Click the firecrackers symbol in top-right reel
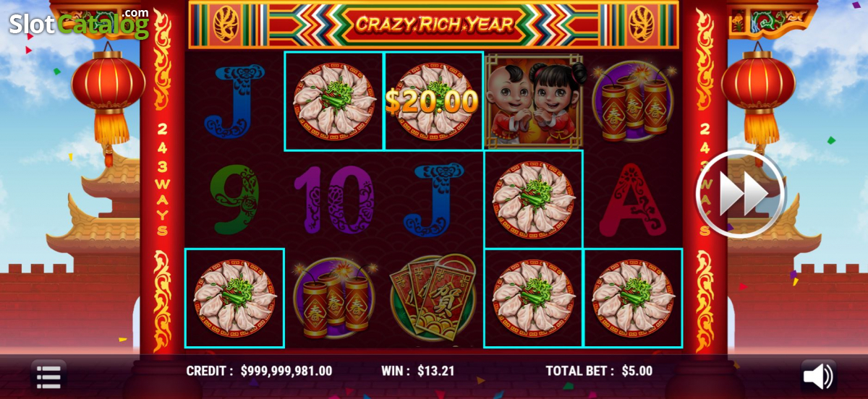 (x=633, y=101)
